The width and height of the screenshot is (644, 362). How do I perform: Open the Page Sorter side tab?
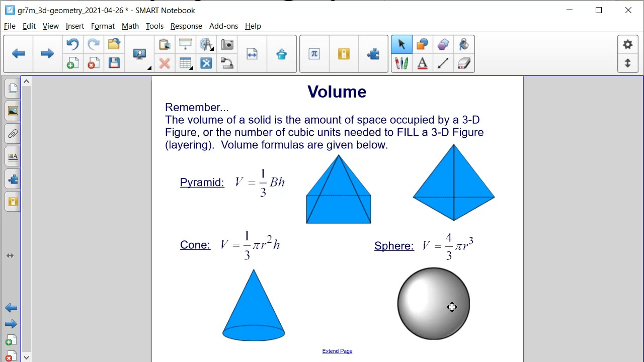click(x=13, y=88)
